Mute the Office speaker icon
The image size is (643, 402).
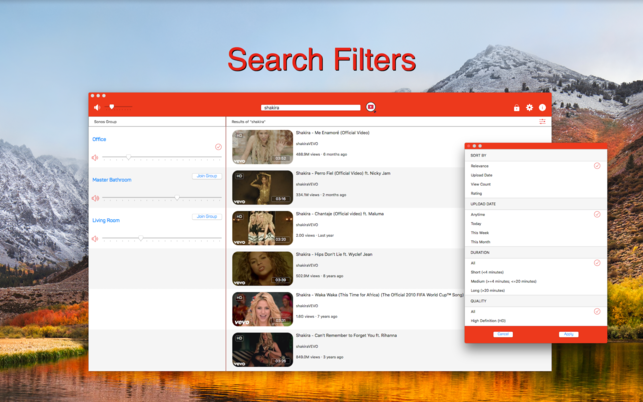pyautogui.click(x=95, y=158)
